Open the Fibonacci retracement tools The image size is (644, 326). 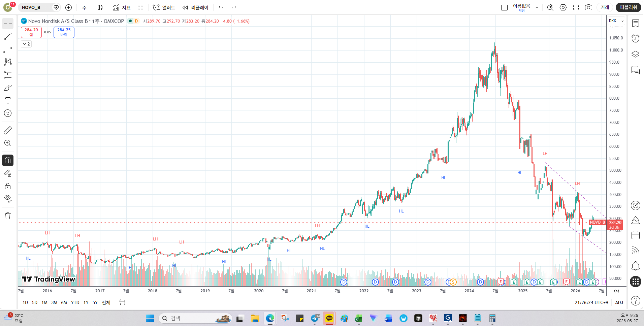point(8,49)
